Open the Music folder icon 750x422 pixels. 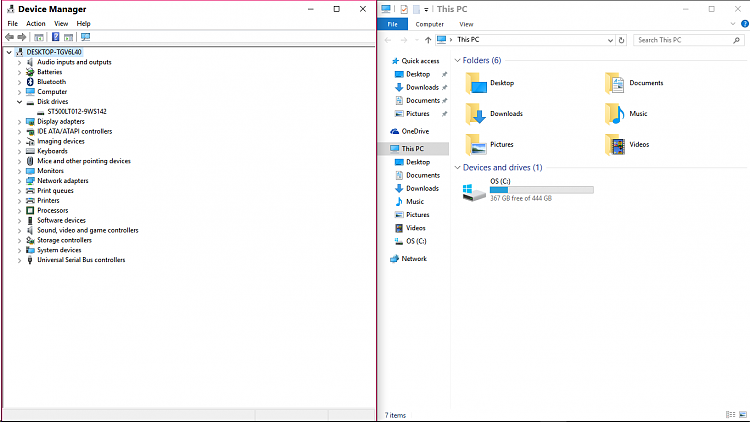pos(614,114)
